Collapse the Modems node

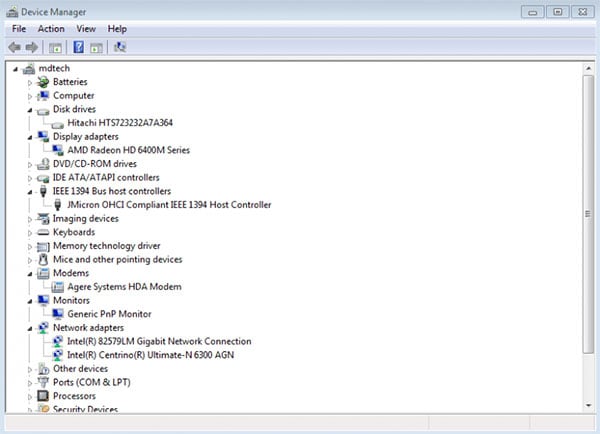(30, 274)
